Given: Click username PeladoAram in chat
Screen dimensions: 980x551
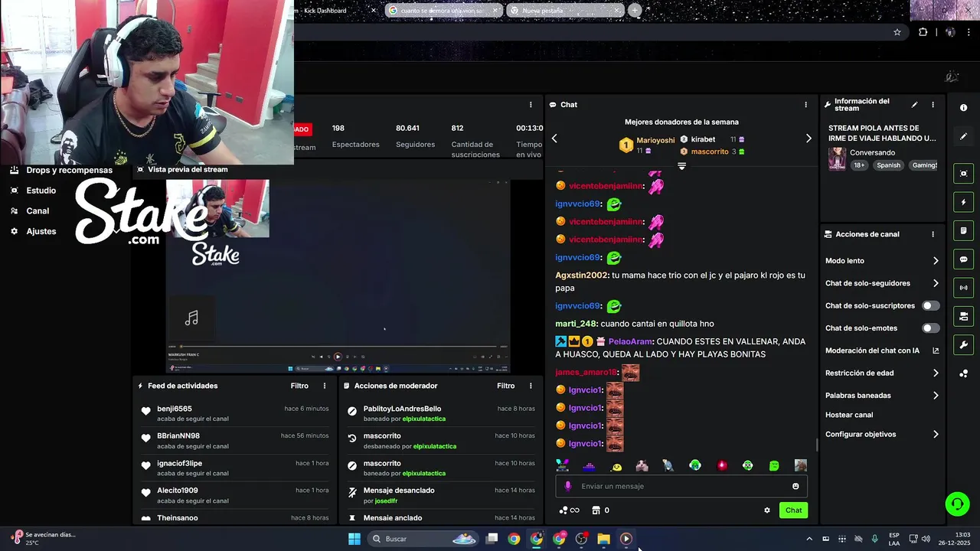Looking at the screenshot, I should [630, 341].
